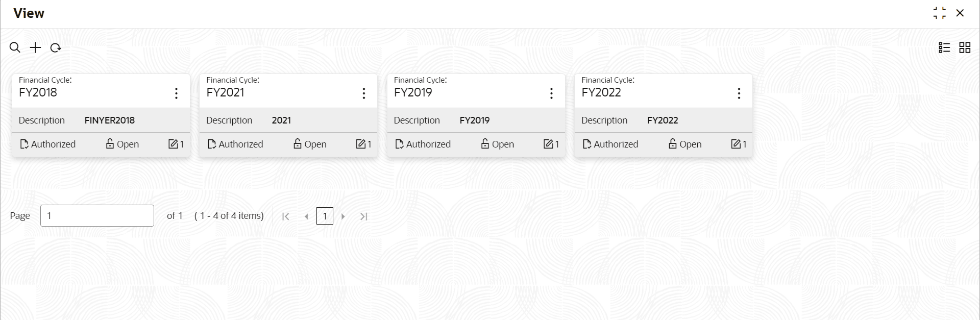Go to previous page arrow
980x320 pixels.
(306, 216)
